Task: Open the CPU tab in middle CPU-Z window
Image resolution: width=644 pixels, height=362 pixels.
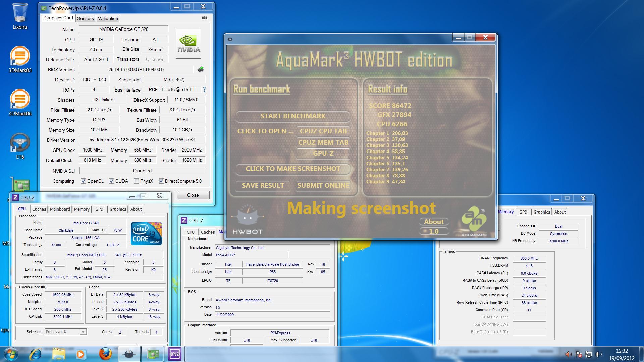Action: point(191,232)
